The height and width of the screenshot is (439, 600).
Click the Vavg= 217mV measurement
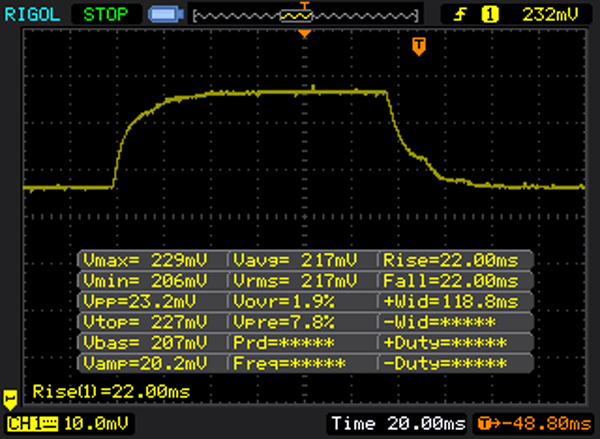[295, 260]
